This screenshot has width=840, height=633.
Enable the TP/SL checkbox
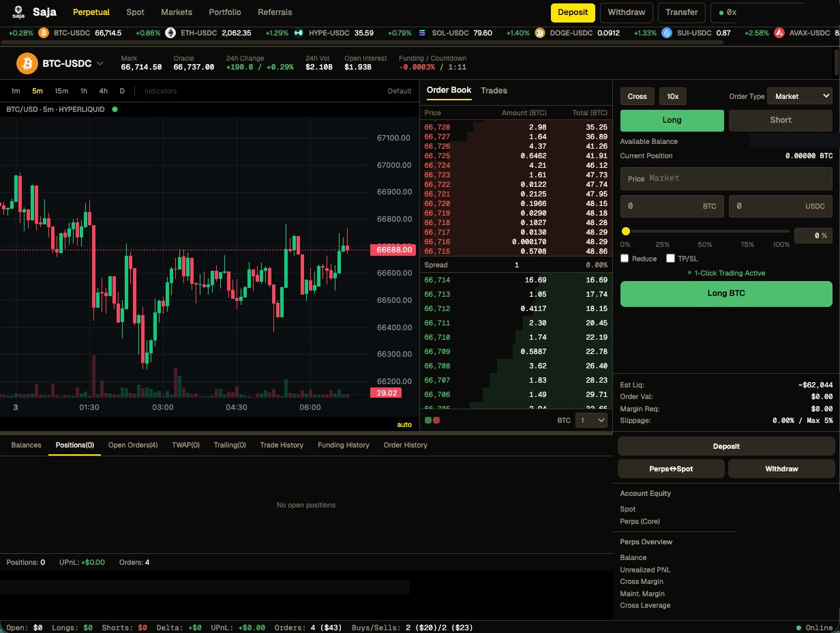click(671, 259)
